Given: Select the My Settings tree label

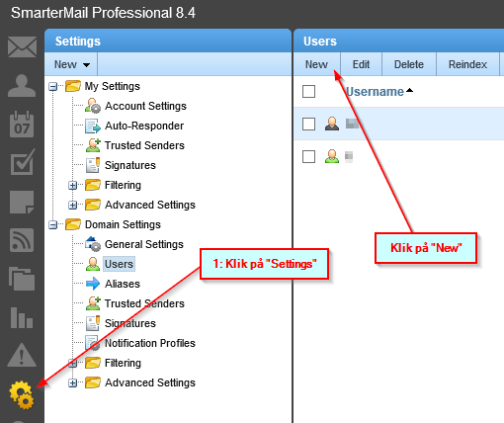Looking at the screenshot, I should 113,86.
